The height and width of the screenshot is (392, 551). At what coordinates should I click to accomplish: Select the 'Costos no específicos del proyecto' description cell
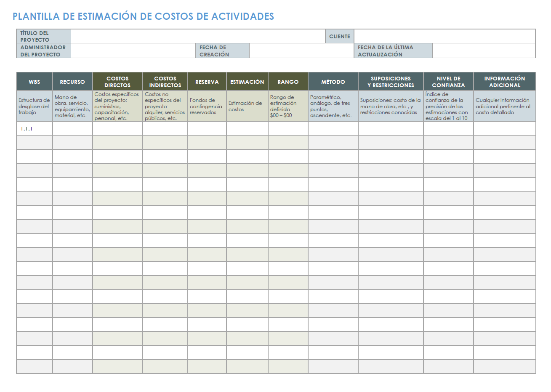[x=165, y=106]
